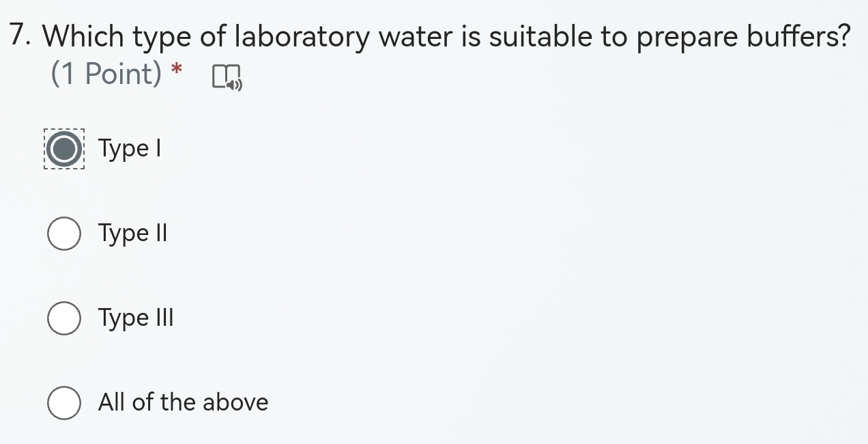Click the Type III label text
Viewport: 868px width, 444px height.
coord(136,318)
